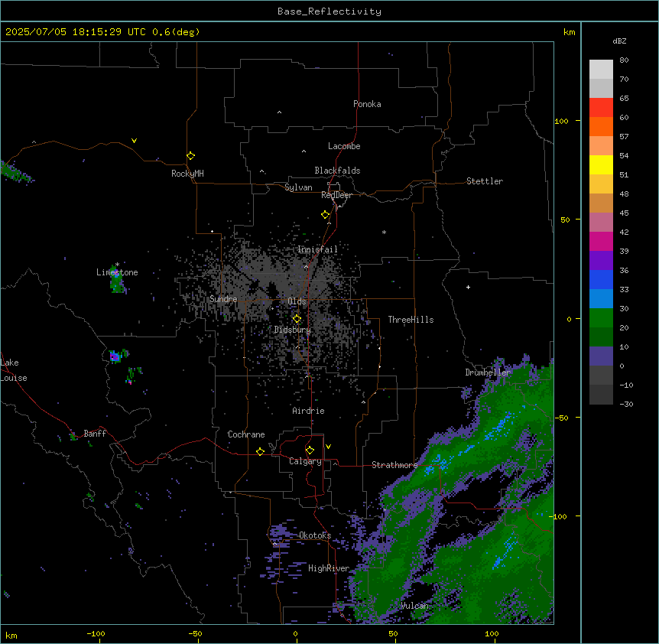This screenshot has width=659, height=644.
Task: Click the RedDeer city label
Action: click(336, 195)
